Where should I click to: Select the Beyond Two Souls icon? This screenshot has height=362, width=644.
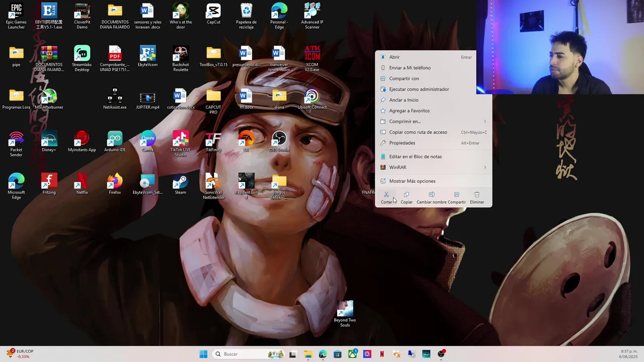[x=345, y=314]
